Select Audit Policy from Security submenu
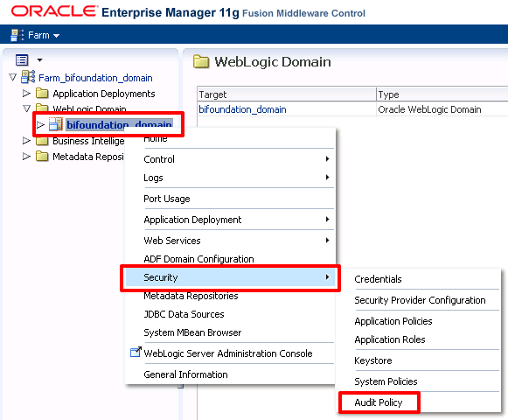The image size is (508, 420). [x=379, y=402]
